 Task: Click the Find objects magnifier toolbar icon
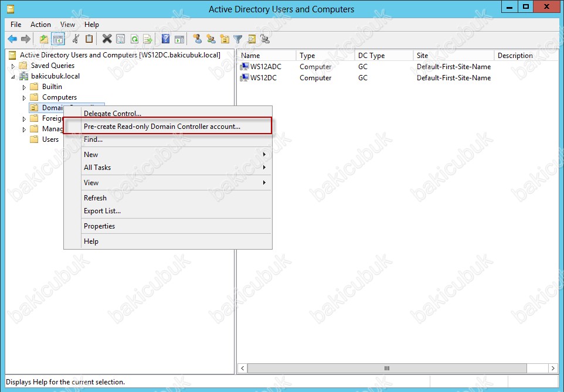click(x=252, y=39)
